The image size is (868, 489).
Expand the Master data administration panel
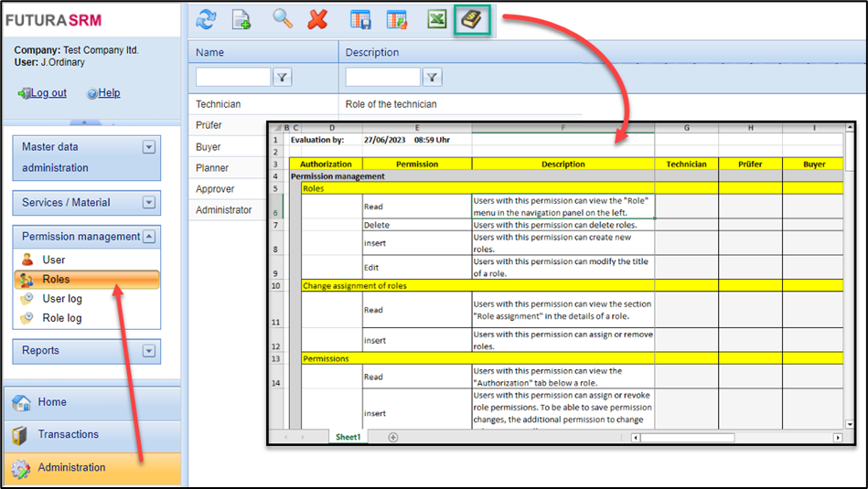[x=148, y=147]
